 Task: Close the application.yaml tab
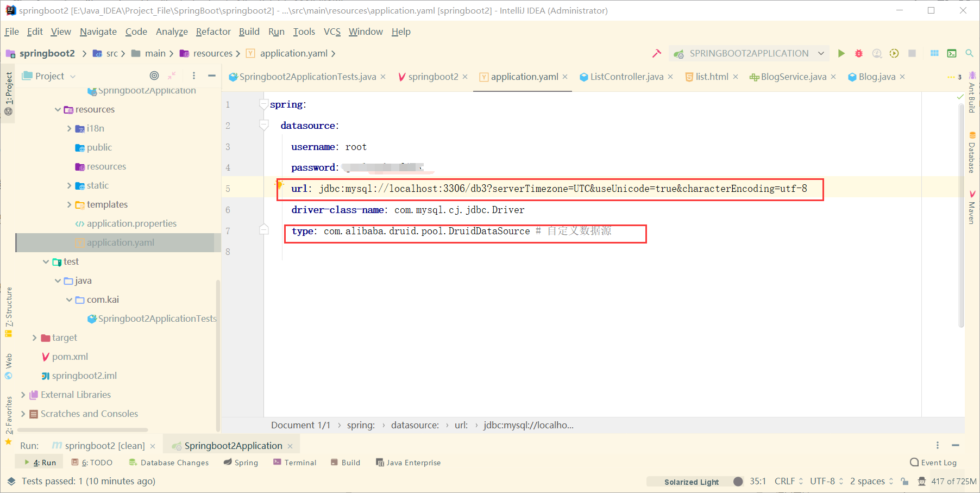click(x=565, y=77)
